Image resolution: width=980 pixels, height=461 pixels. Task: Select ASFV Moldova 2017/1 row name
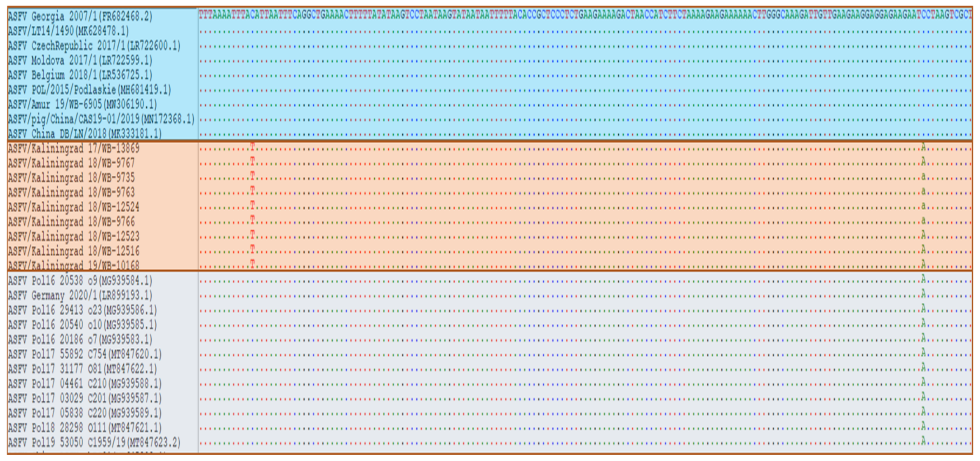80,60
